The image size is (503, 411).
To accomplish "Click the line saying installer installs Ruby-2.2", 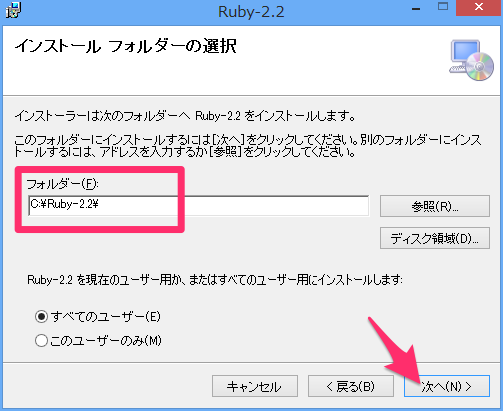I will [185, 116].
